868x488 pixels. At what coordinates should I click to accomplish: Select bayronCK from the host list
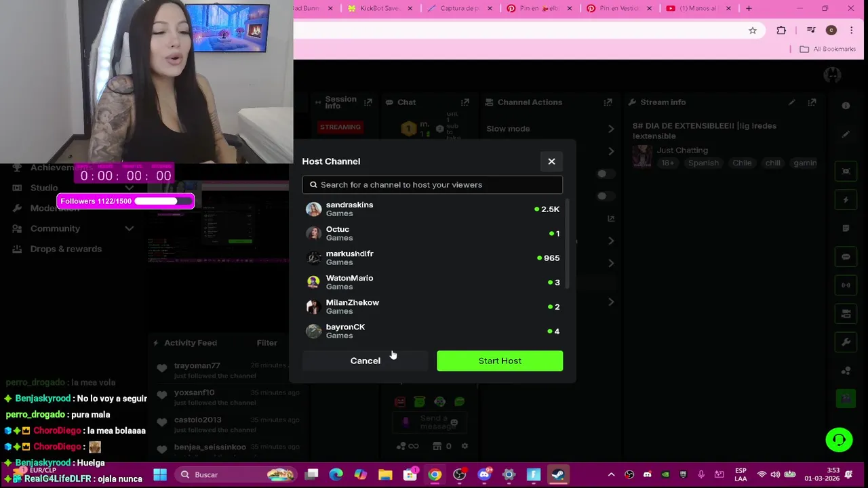tap(432, 331)
